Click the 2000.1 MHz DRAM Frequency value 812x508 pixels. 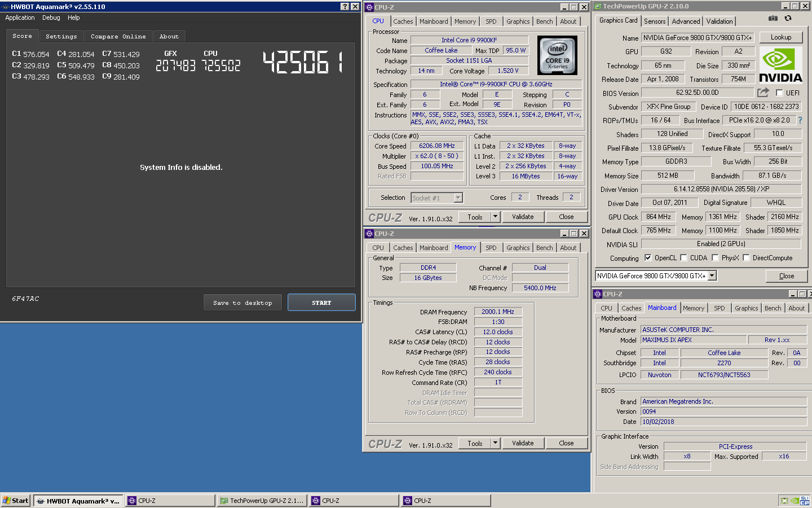coord(498,312)
